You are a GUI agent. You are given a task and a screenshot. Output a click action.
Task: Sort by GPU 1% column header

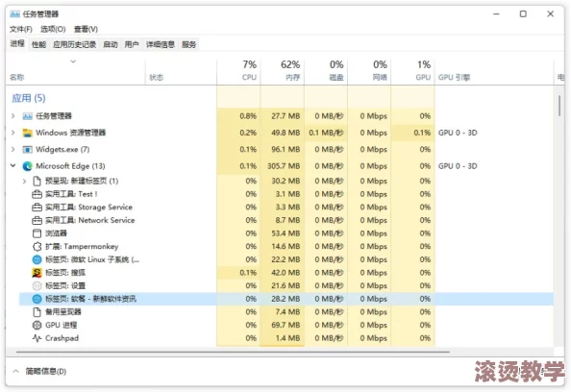[x=413, y=71]
